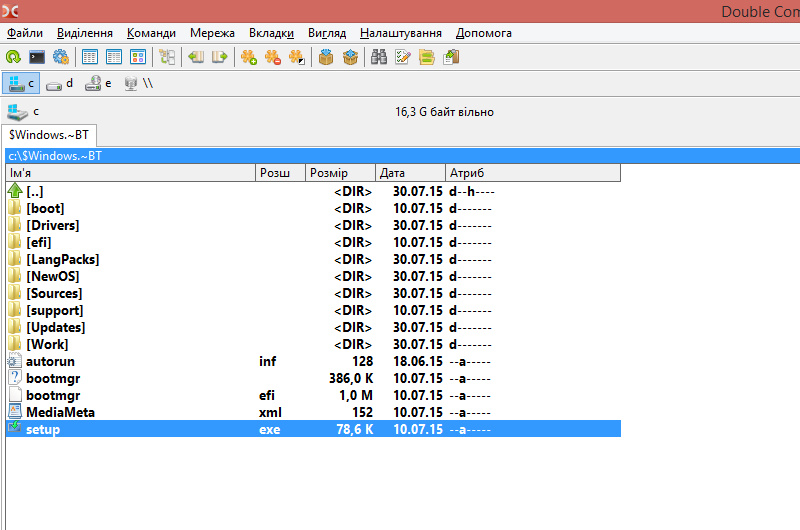Open the Мережа menu
800x530 pixels.
coord(212,33)
